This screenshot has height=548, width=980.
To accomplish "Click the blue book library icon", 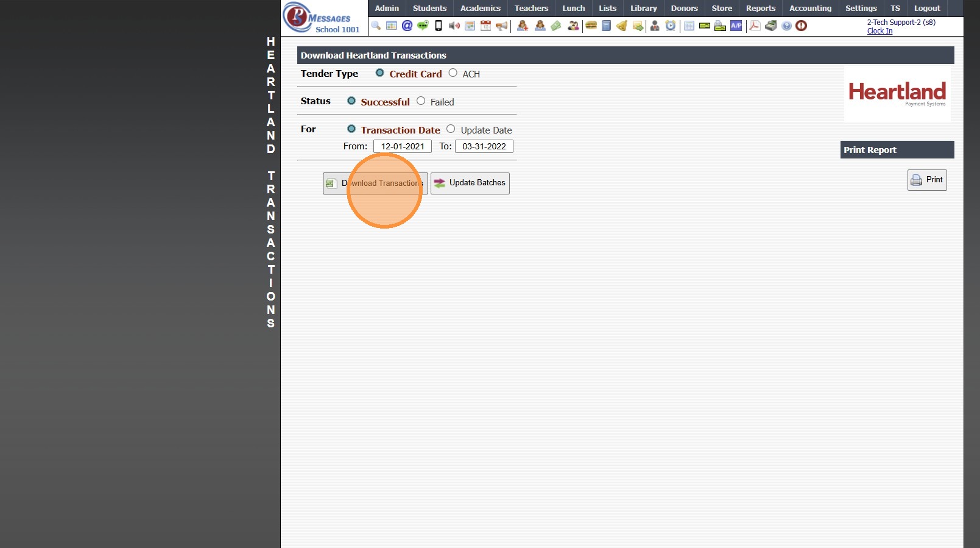I will tap(606, 26).
